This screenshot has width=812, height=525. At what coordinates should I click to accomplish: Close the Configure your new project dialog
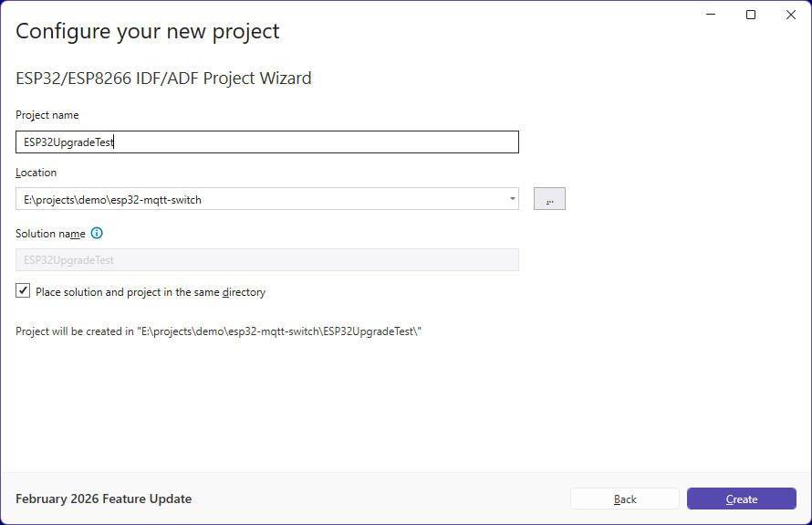(790, 15)
